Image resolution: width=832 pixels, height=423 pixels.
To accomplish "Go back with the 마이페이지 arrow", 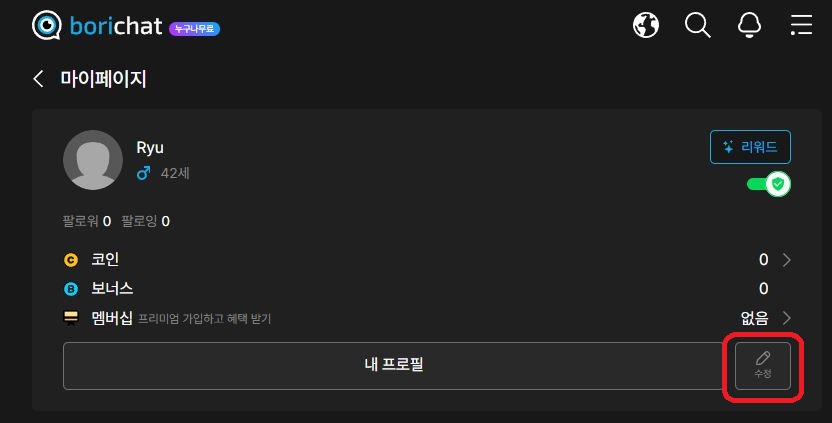I will click(38, 79).
